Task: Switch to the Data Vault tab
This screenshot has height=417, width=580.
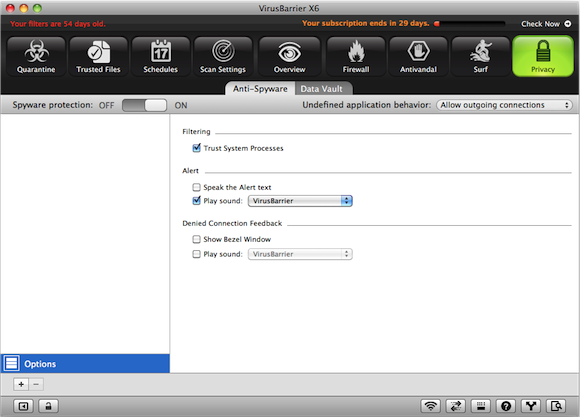Action: tap(321, 89)
